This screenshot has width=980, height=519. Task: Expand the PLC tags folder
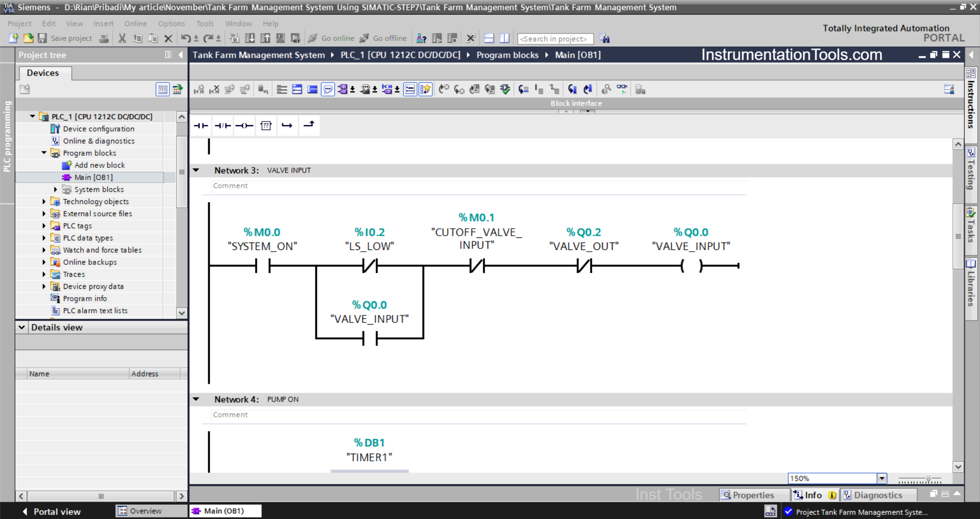[44, 226]
